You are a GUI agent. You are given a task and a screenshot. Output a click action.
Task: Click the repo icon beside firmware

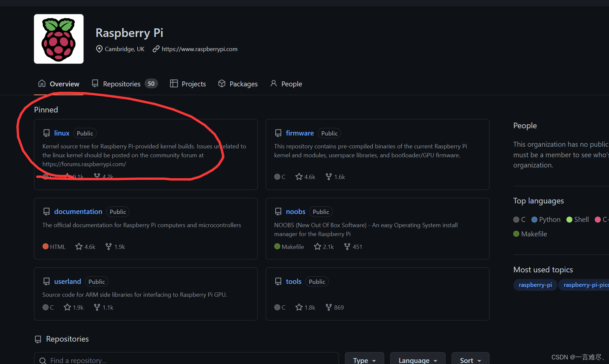pos(278,133)
